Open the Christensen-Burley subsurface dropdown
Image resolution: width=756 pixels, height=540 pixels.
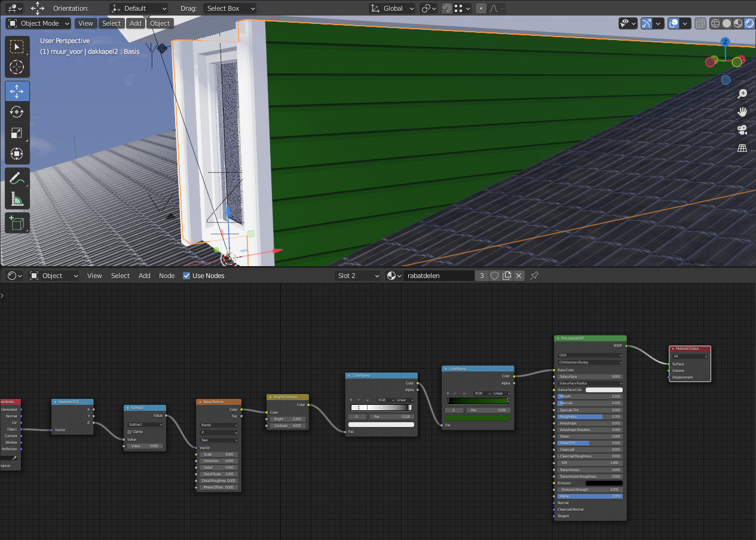590,362
